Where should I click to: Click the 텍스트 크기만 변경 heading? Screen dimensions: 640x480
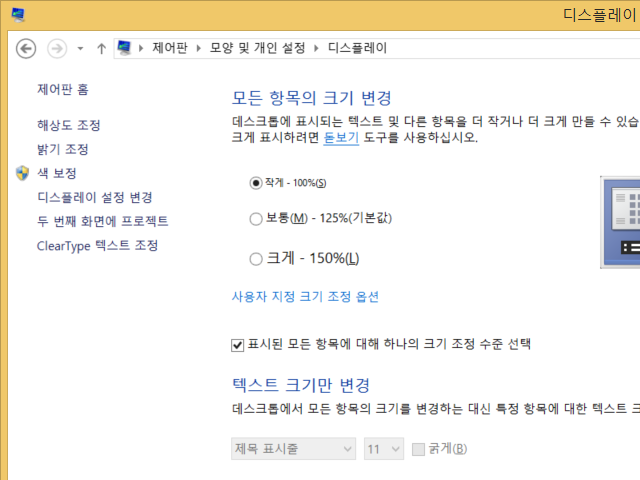[301, 385]
